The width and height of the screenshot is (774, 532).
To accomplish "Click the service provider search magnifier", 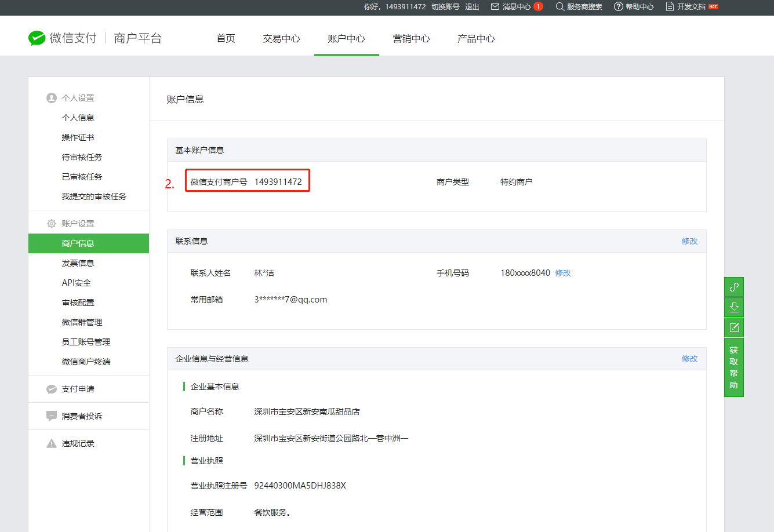I will click(x=559, y=7).
